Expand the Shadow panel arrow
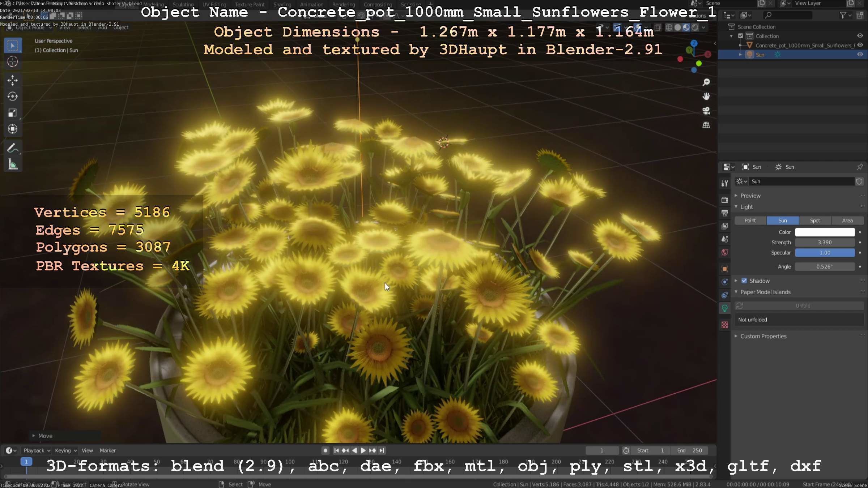Screen dimensions: 868x488 tap(736, 281)
